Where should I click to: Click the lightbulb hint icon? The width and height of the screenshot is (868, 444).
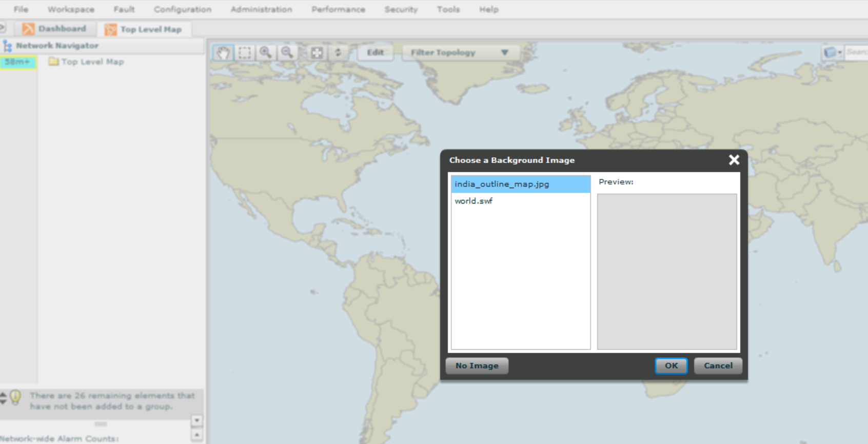(x=15, y=397)
